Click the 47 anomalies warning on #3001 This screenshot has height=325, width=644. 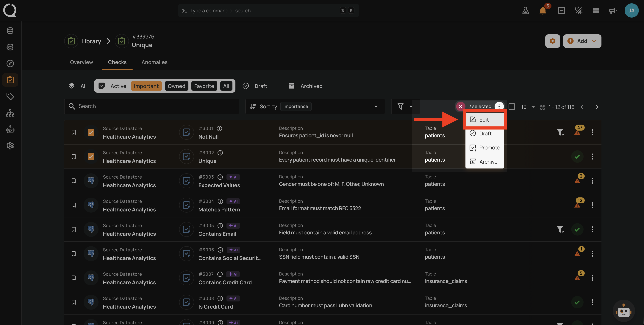coord(579,130)
